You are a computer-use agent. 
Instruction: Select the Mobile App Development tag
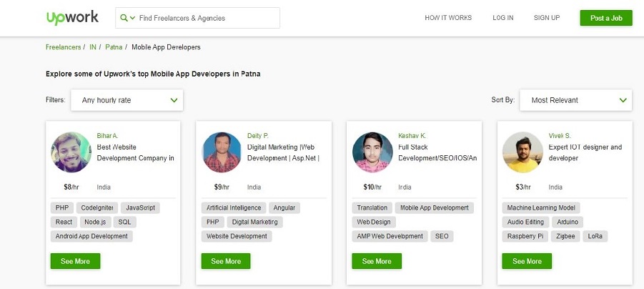(x=434, y=208)
